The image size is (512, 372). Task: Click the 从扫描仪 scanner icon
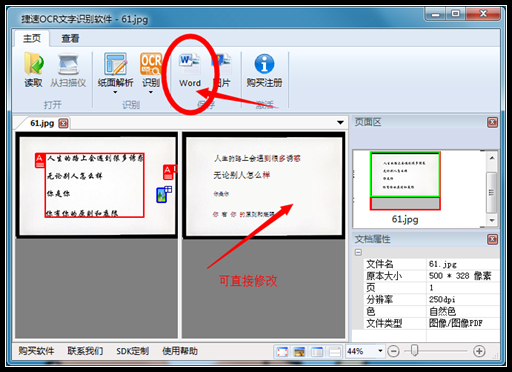pyautogui.click(x=68, y=64)
